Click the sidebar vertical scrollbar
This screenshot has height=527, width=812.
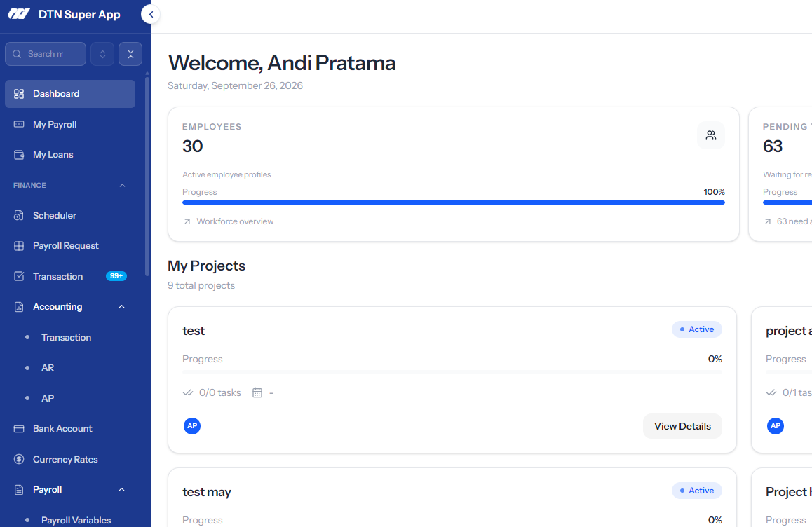tap(147, 176)
